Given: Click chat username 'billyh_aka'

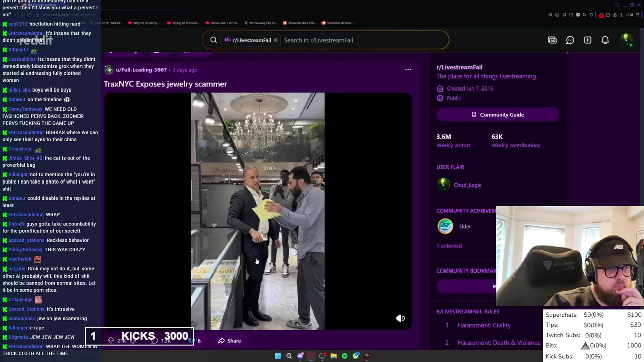Looking at the screenshot, I should [x=19, y=90].
